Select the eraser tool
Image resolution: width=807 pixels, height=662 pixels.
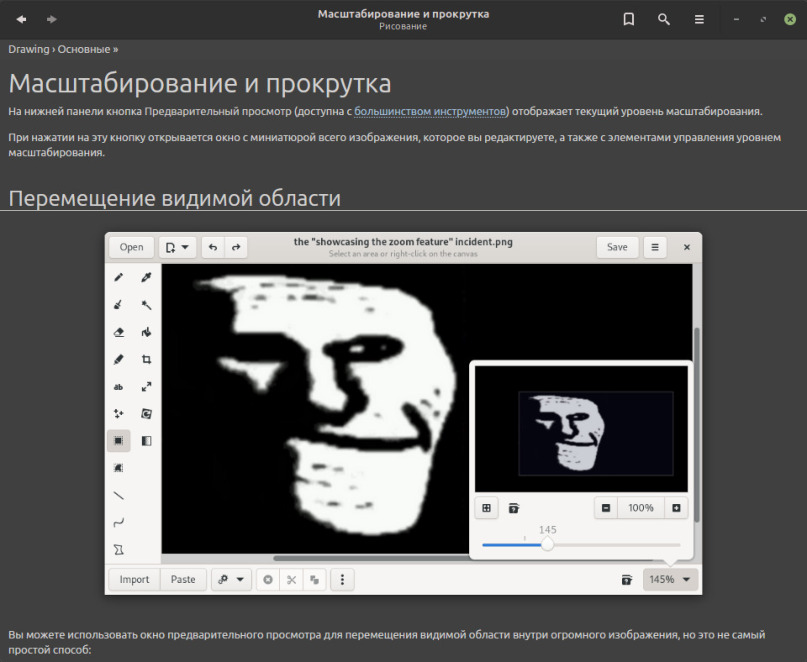point(119,332)
